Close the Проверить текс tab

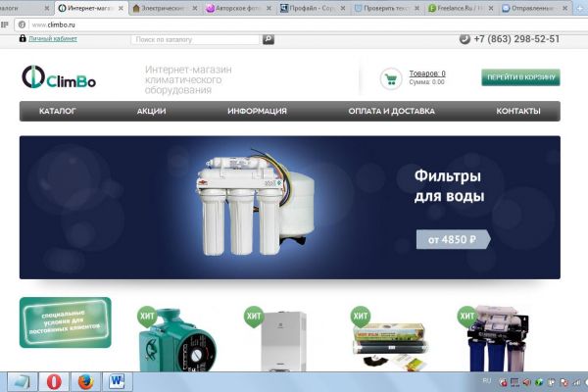pos(416,8)
